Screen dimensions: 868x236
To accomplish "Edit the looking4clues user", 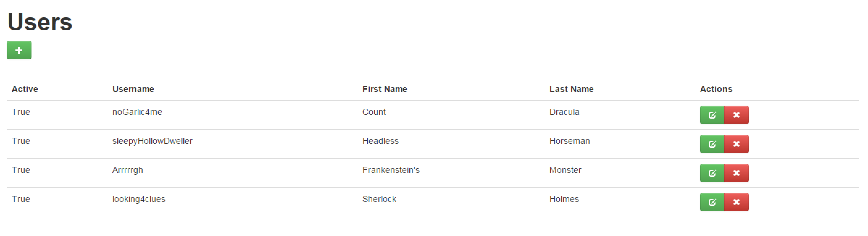I will (x=712, y=202).
